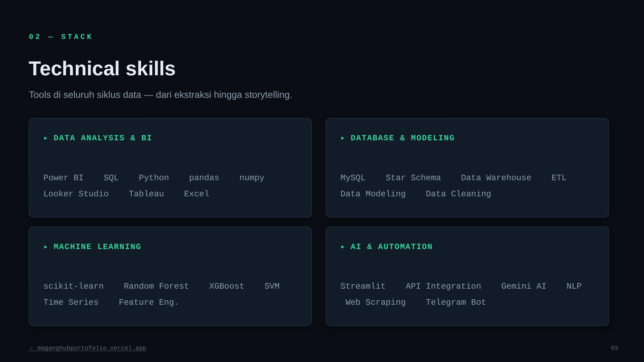
Task: Click the 'Tableau' skill tag
Action: coord(146,194)
